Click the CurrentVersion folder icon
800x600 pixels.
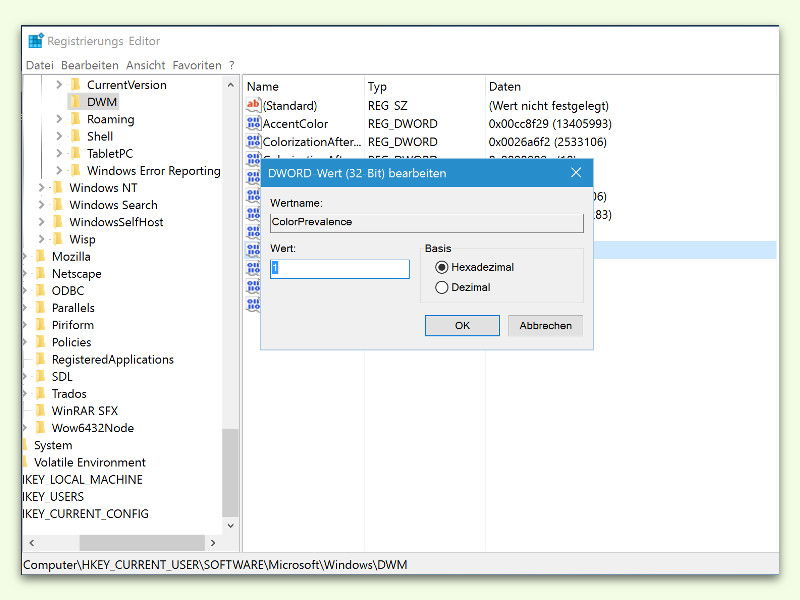[76, 85]
